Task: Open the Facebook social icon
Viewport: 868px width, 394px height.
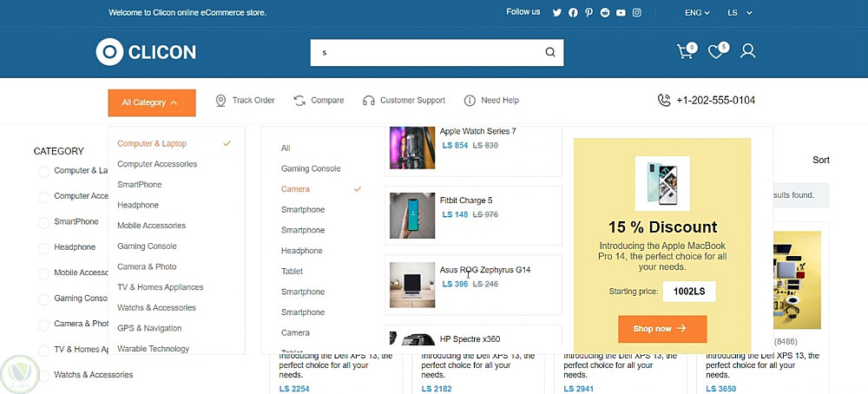Action: pos(573,13)
